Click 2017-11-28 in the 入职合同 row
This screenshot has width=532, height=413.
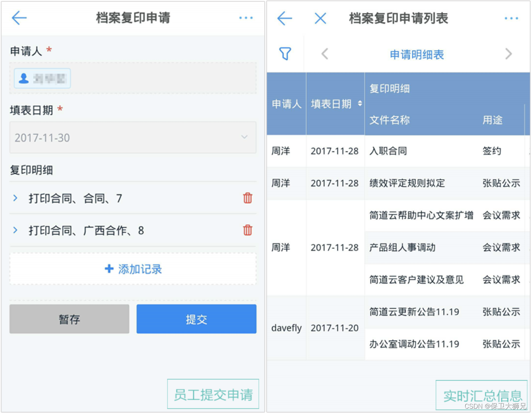tap(334, 151)
